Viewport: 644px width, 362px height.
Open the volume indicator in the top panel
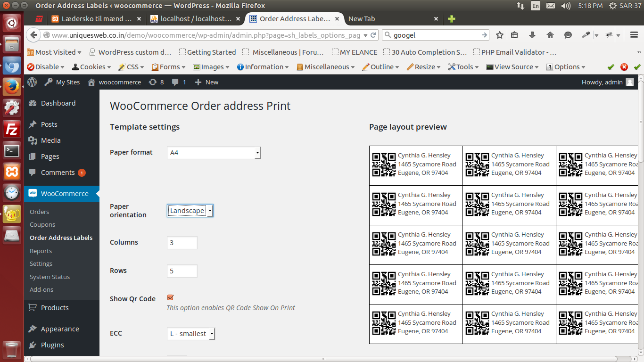coord(566,6)
